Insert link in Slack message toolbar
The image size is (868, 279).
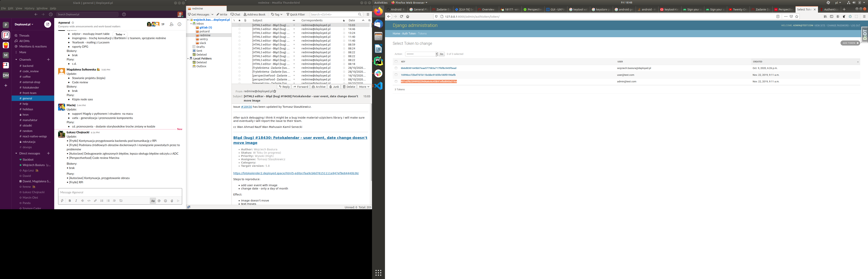[x=95, y=201]
